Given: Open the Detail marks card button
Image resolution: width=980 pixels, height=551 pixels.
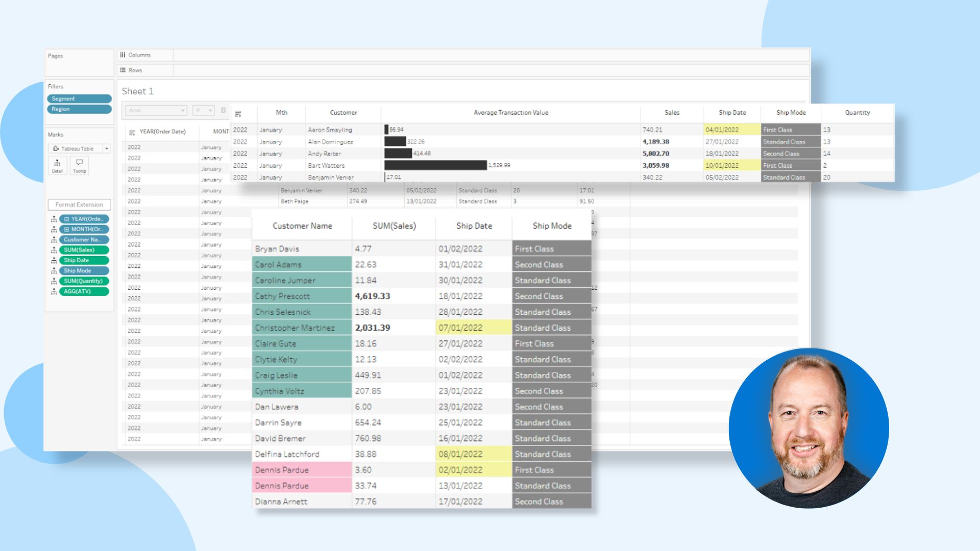Looking at the screenshot, I should click(57, 166).
